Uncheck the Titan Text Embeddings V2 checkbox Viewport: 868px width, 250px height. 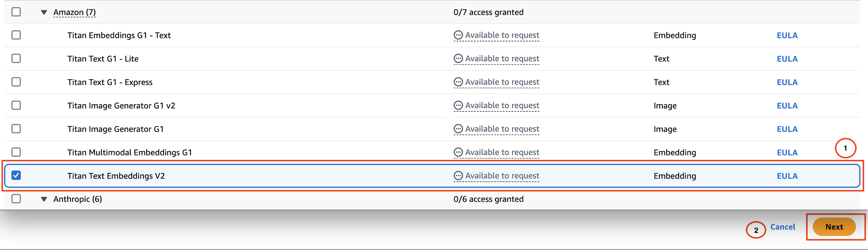coord(16,175)
